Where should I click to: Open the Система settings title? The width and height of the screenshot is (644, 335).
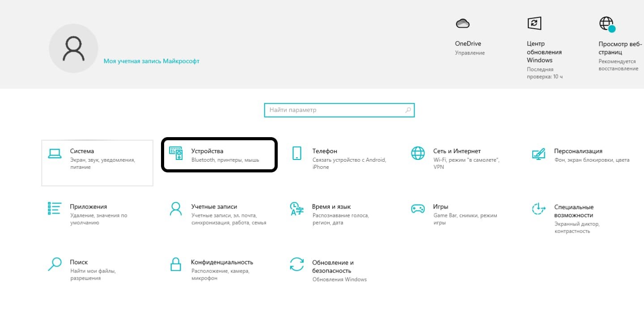click(82, 151)
